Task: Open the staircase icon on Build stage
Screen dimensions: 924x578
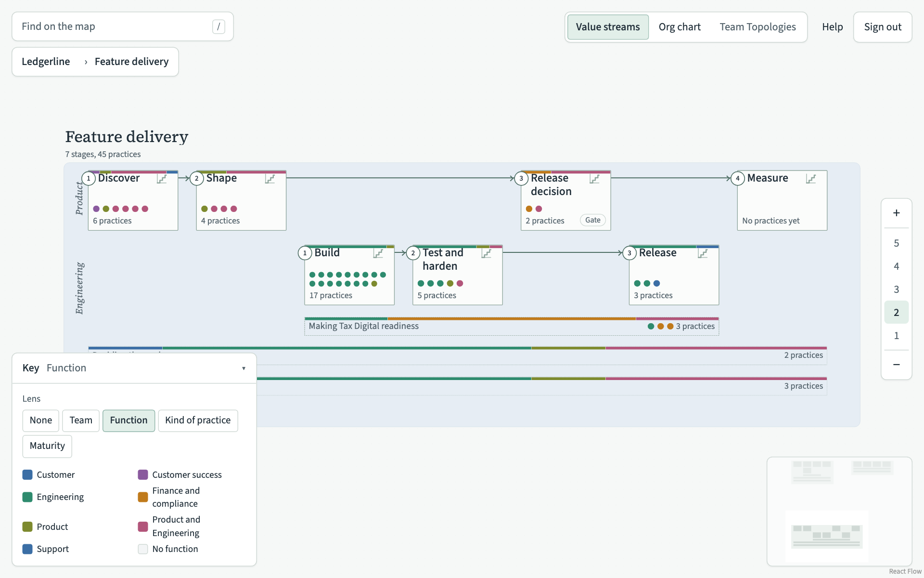Action: pyautogui.click(x=378, y=253)
